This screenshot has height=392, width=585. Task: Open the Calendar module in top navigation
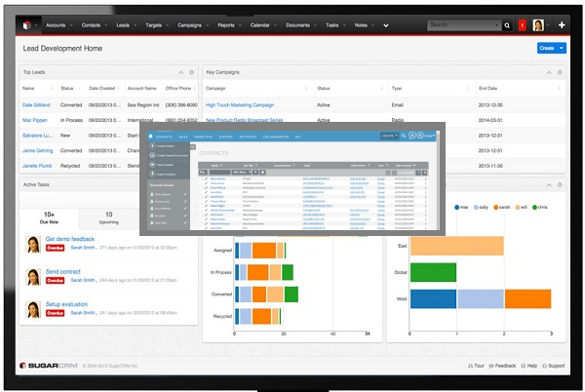pyautogui.click(x=260, y=25)
